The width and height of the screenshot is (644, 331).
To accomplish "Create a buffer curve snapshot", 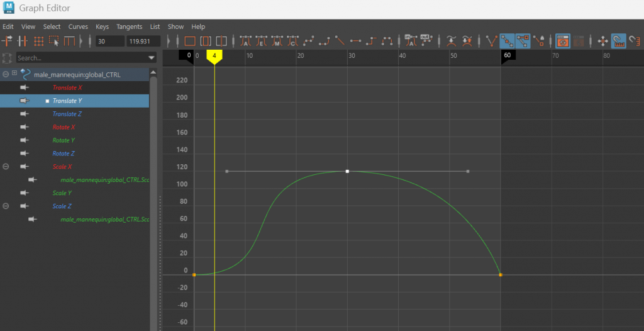I will (452, 41).
